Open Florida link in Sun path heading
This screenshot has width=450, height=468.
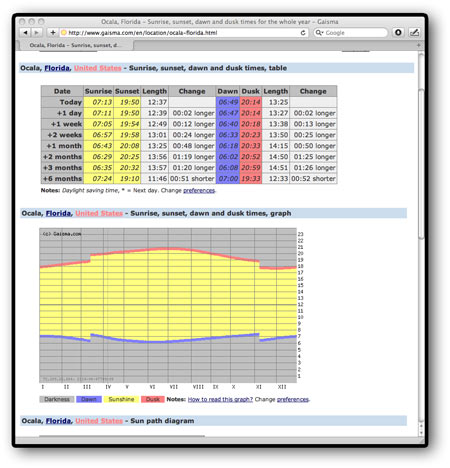58,421
